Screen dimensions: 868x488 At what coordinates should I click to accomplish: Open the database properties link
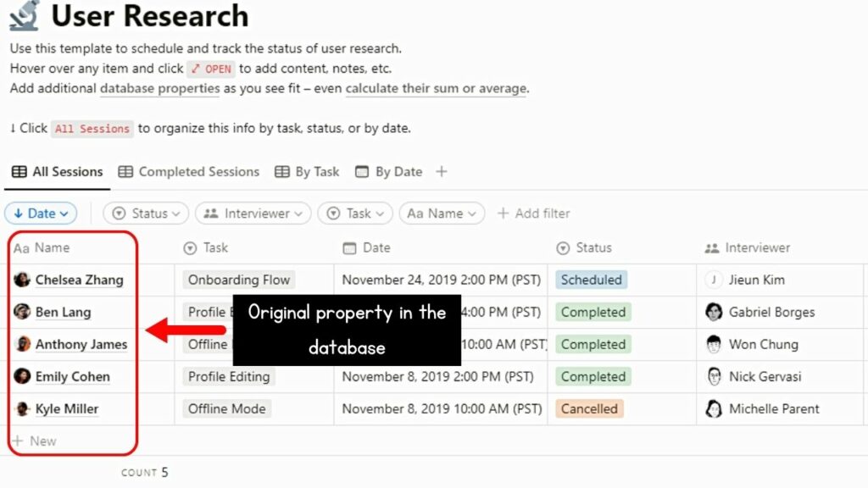[160, 88]
